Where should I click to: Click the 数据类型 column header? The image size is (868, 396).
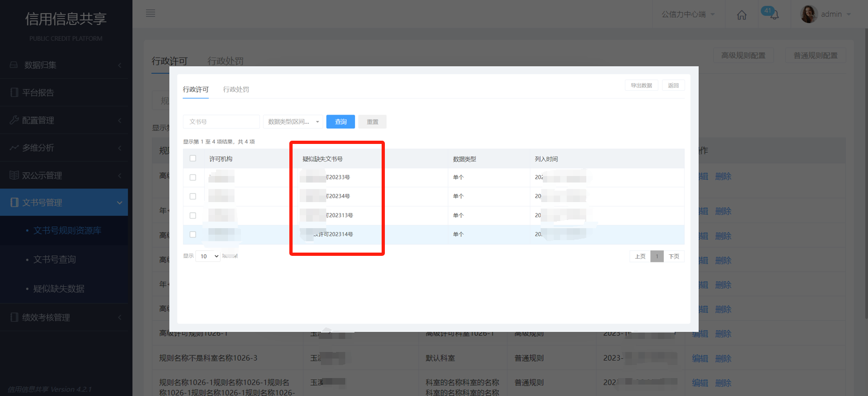[465, 159]
